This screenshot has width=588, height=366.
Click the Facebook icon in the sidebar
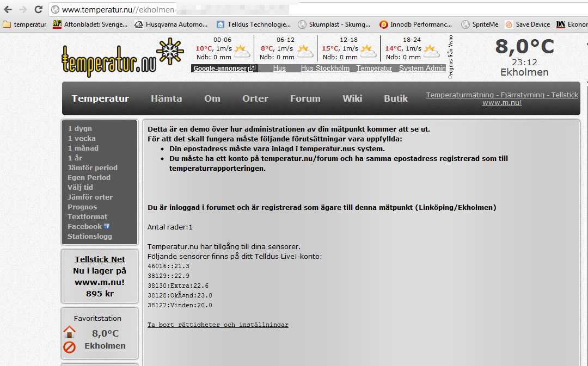[107, 226]
